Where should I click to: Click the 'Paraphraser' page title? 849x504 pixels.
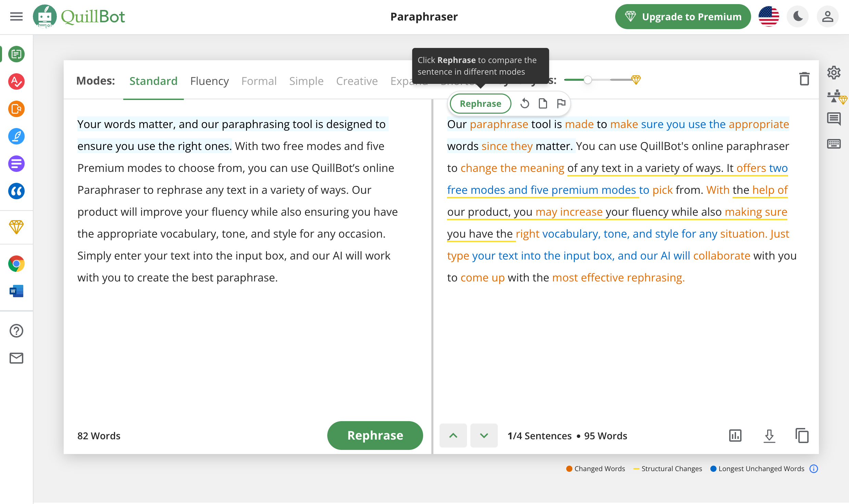(424, 16)
